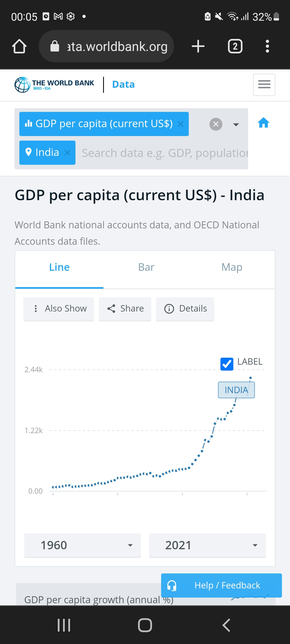Viewport: 290px width, 644px height.
Task: Open the tab switcher showing 2 tabs
Action: (235, 46)
